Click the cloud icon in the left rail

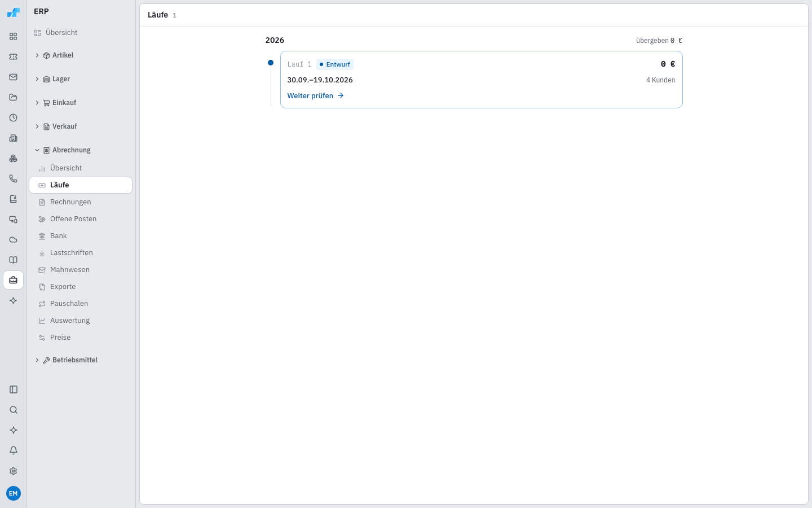coord(14,240)
